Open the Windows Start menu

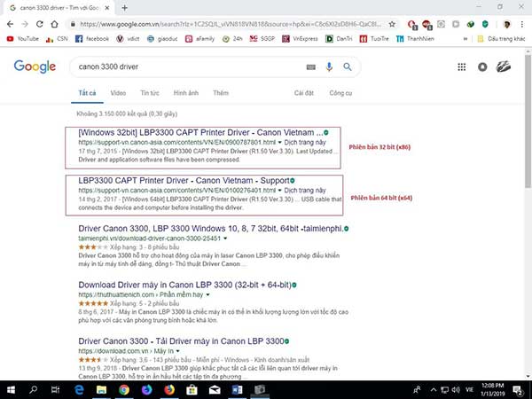(11, 390)
